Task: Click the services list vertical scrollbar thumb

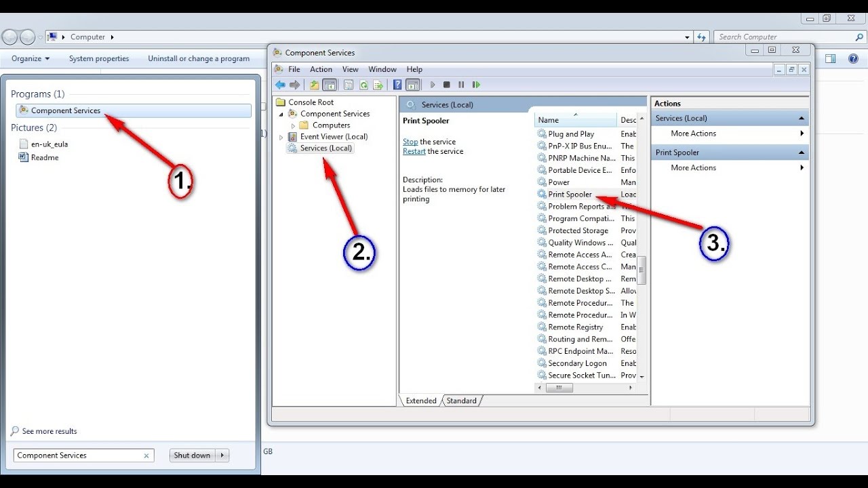Action: click(642, 270)
